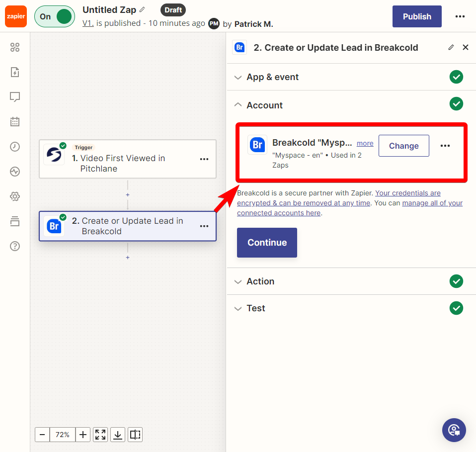Close the Breakcold step panel
This screenshot has width=476, height=452.
[466, 47]
